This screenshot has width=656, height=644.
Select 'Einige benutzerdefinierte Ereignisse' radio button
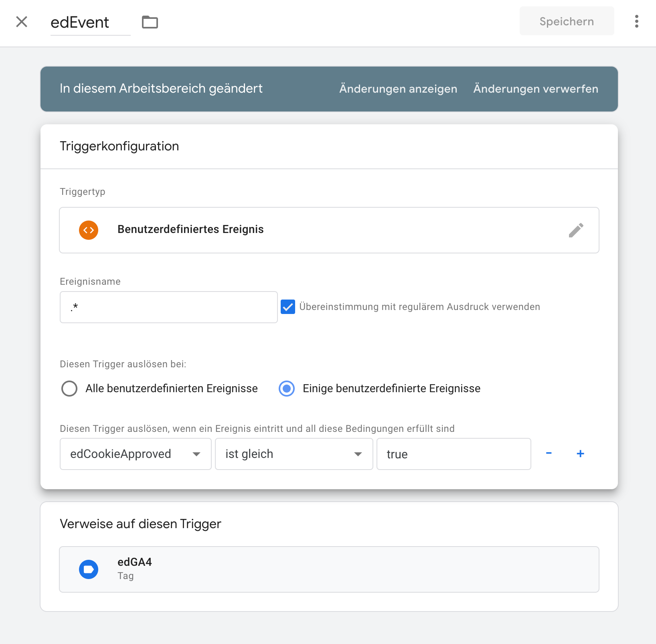pos(287,389)
